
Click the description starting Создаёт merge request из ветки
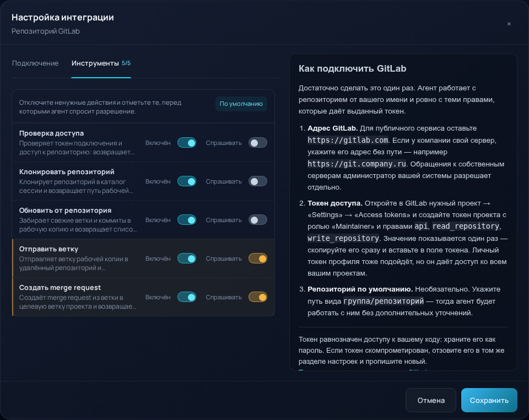(78, 302)
